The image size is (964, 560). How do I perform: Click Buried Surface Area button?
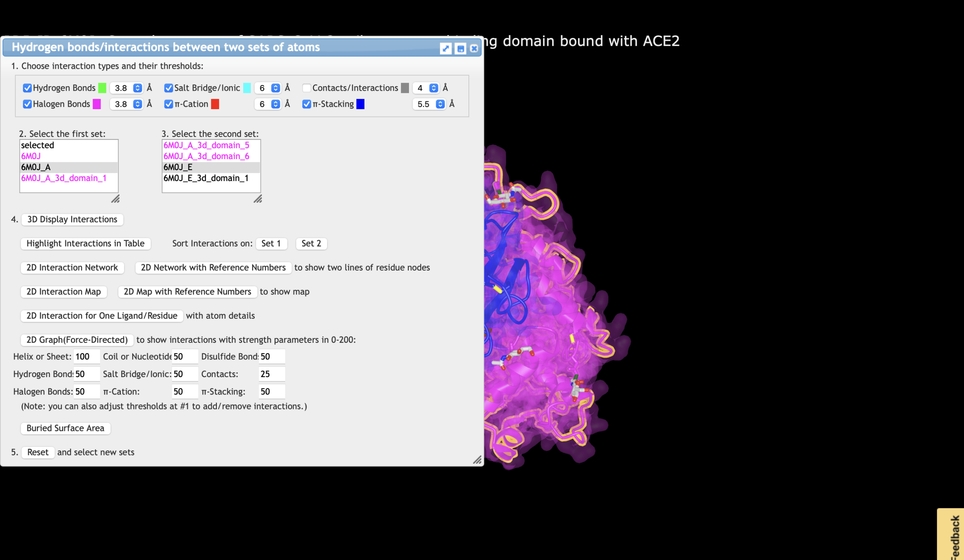tap(66, 428)
